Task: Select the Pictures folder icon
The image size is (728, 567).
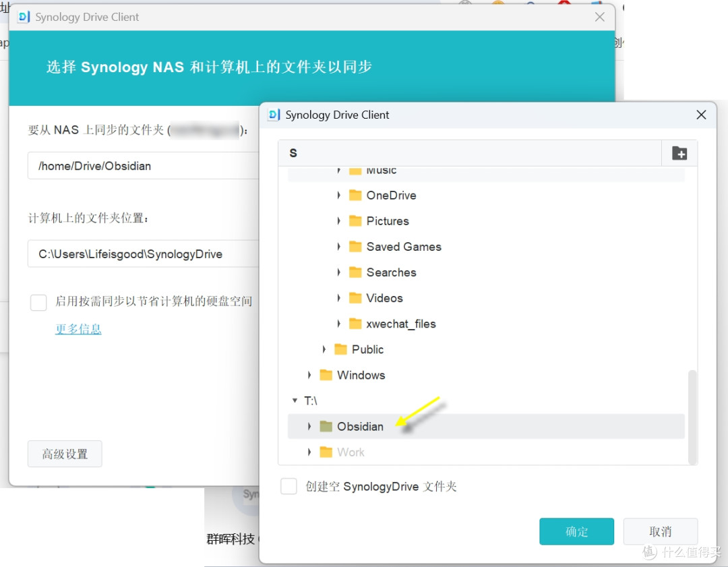Action: tap(355, 220)
